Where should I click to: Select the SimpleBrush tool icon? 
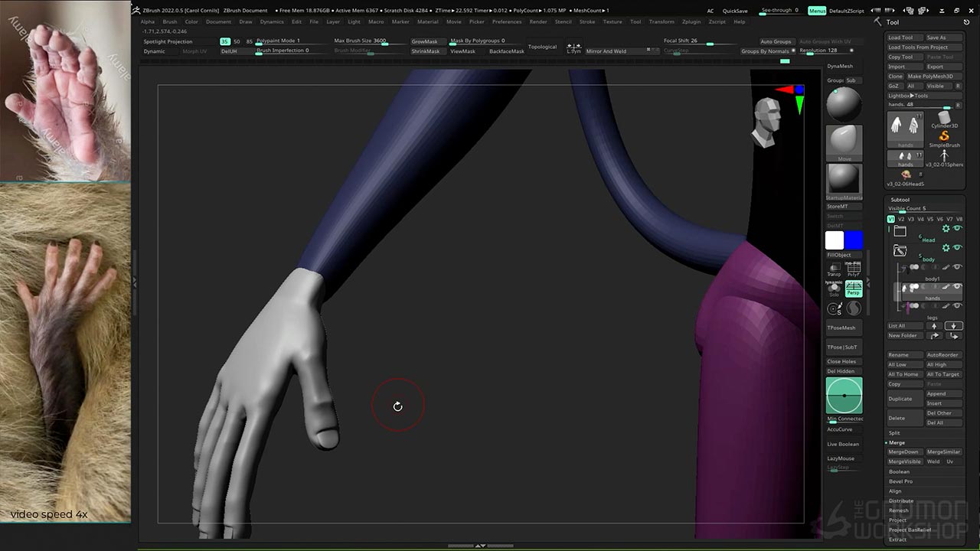944,138
